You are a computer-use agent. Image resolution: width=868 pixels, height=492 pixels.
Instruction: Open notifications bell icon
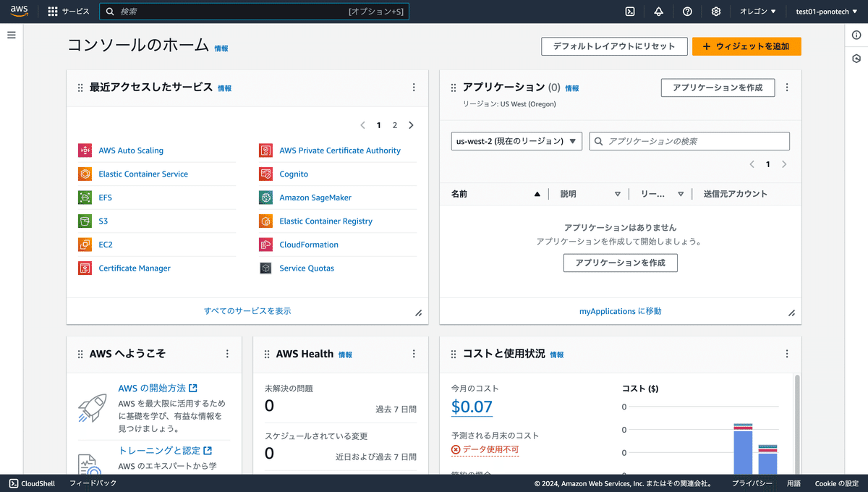[658, 12]
